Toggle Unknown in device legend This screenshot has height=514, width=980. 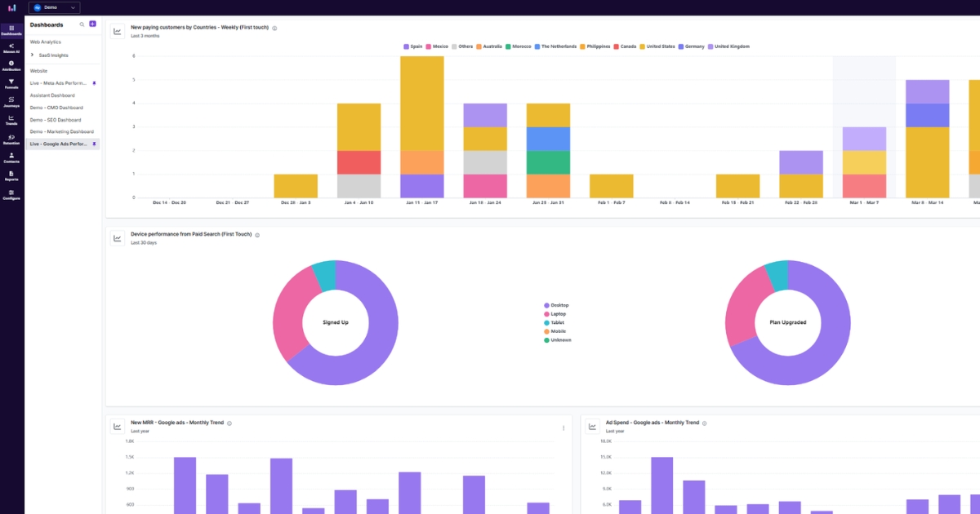point(558,340)
